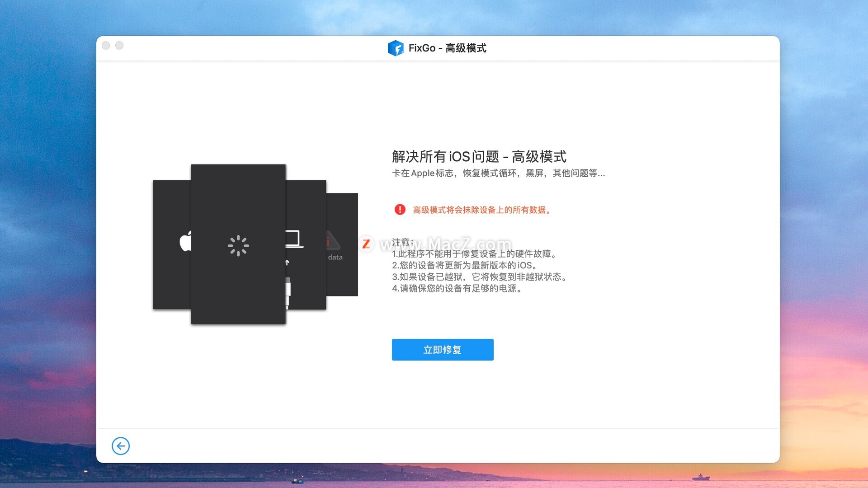
Task: Click the laptop icon on recovery card
Action: [294, 239]
